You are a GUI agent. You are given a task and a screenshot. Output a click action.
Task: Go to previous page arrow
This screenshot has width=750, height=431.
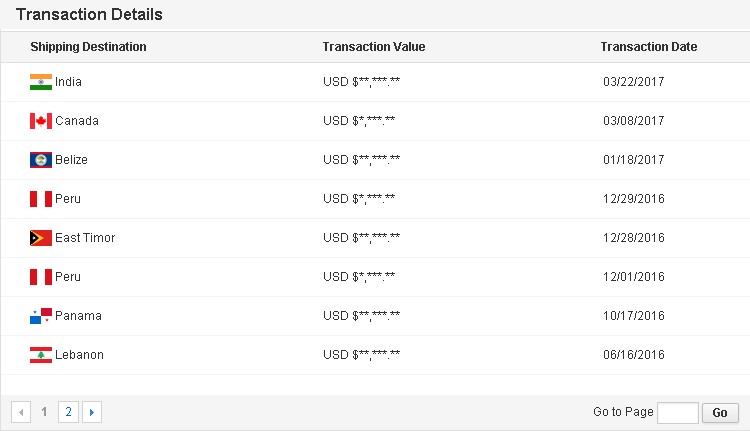(21, 412)
